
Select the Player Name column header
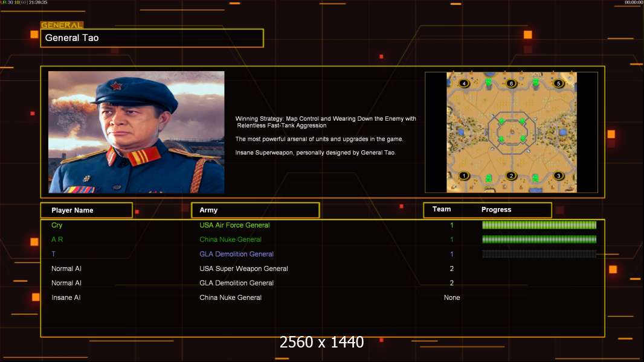coord(86,211)
